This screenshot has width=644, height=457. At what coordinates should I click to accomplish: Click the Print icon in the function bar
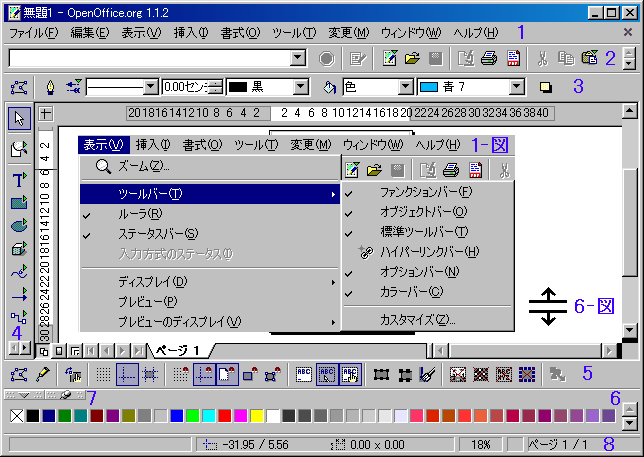489,59
